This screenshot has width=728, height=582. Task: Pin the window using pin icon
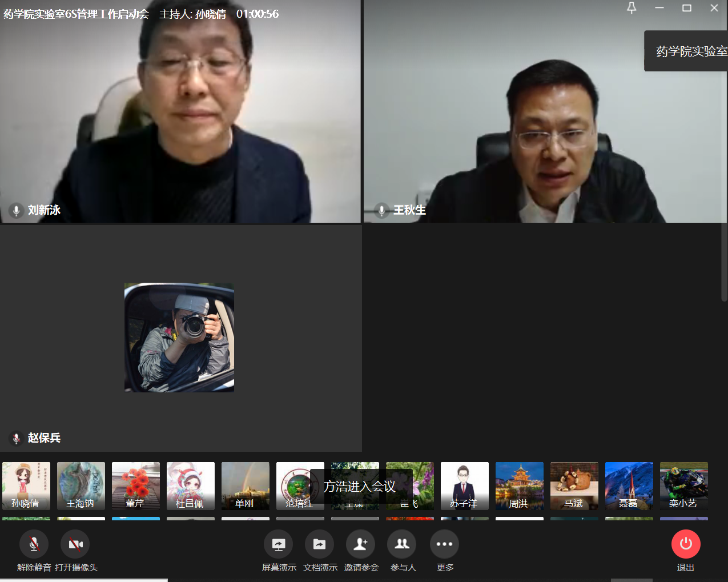632,8
